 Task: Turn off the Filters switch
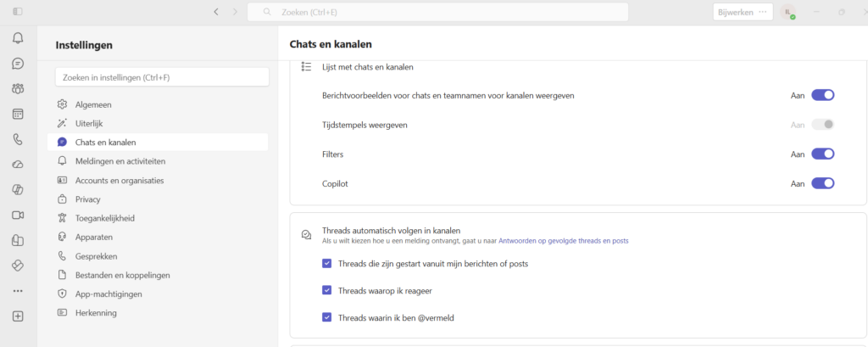click(822, 154)
